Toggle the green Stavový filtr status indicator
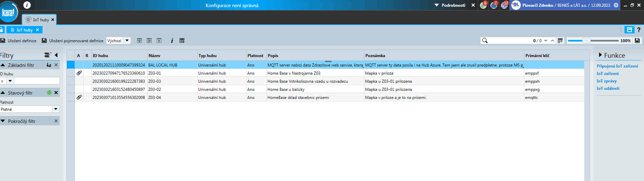This screenshot has height=181, width=644. tap(49, 93)
